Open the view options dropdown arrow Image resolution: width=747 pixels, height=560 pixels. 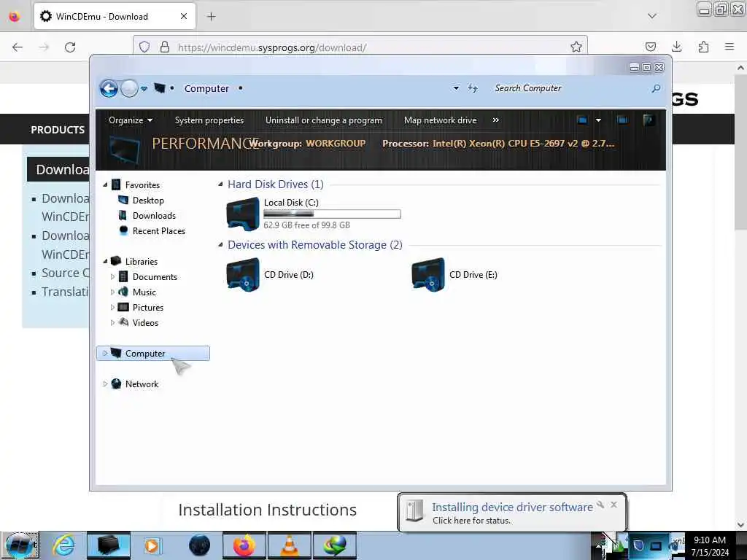click(598, 120)
